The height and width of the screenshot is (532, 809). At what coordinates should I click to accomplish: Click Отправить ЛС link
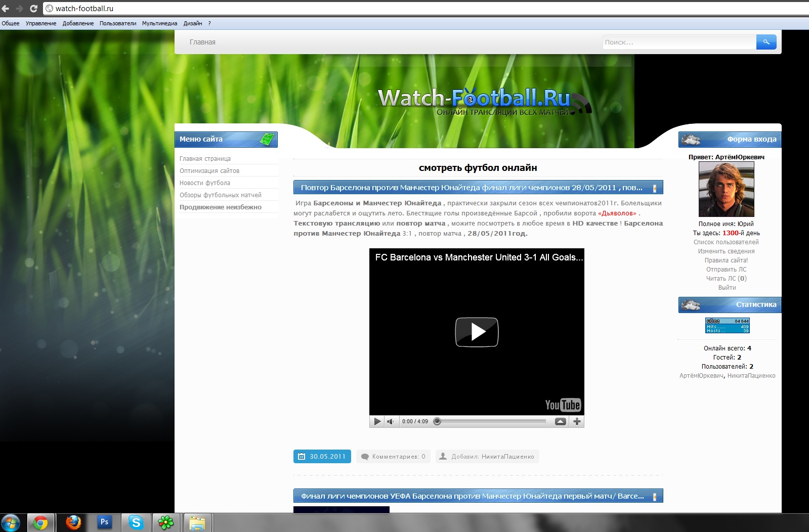click(726, 270)
